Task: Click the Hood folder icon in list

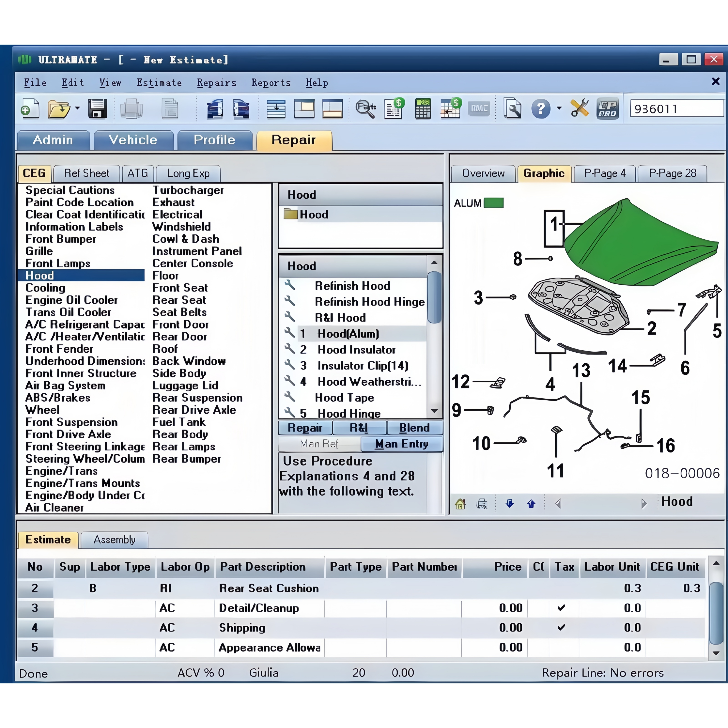Action: pyautogui.click(x=291, y=214)
